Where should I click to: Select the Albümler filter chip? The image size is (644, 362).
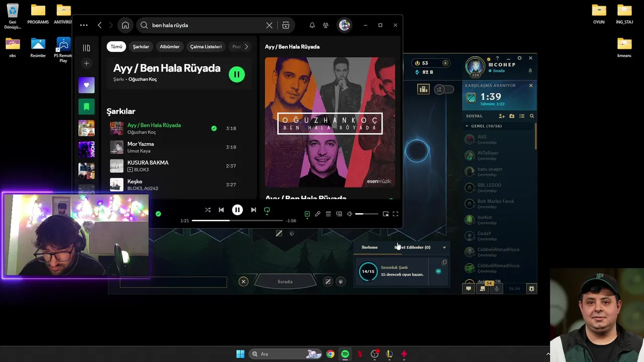(x=170, y=47)
